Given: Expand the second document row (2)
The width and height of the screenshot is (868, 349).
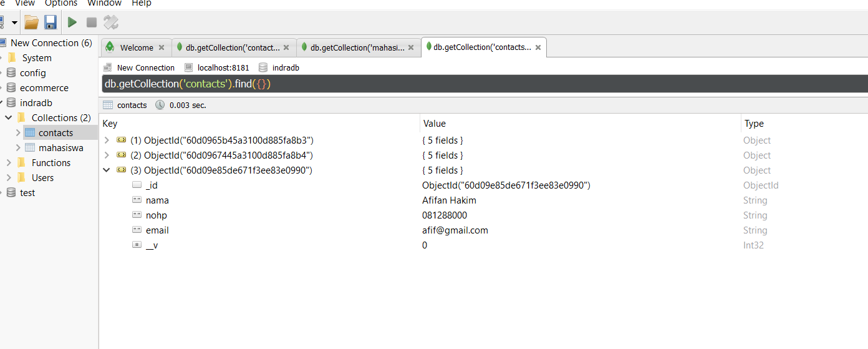Looking at the screenshot, I should [x=107, y=155].
